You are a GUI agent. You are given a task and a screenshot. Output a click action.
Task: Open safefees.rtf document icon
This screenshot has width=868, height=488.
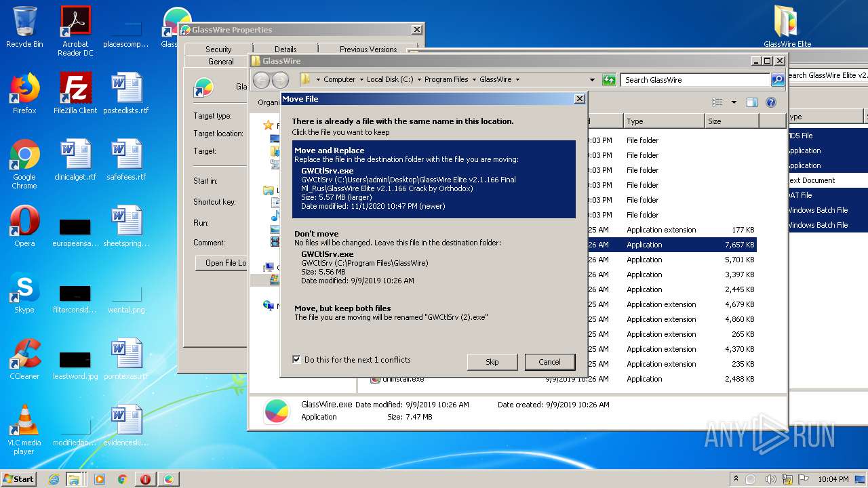tap(126, 160)
